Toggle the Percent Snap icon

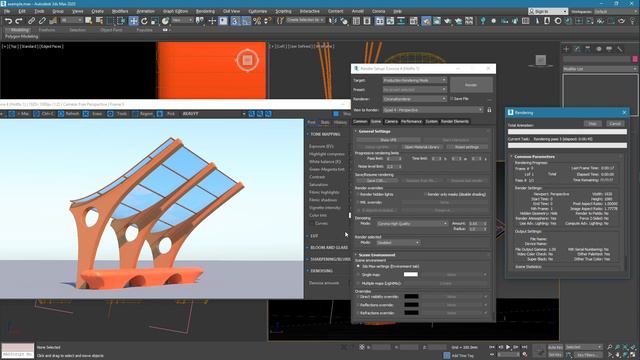point(257,21)
